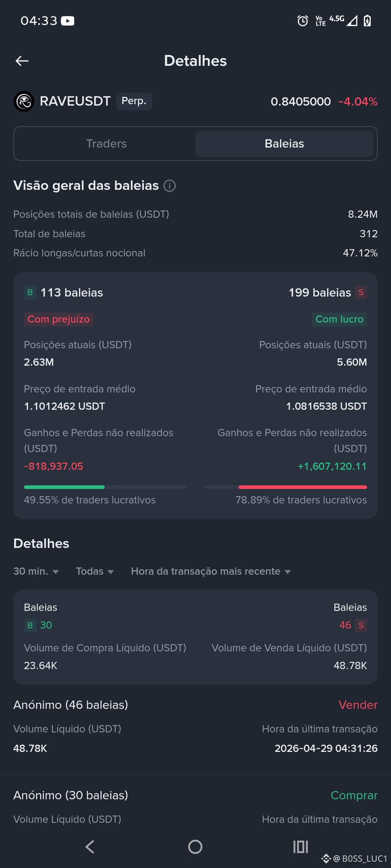
Task: Tap the Perp. label button
Action: tap(134, 101)
